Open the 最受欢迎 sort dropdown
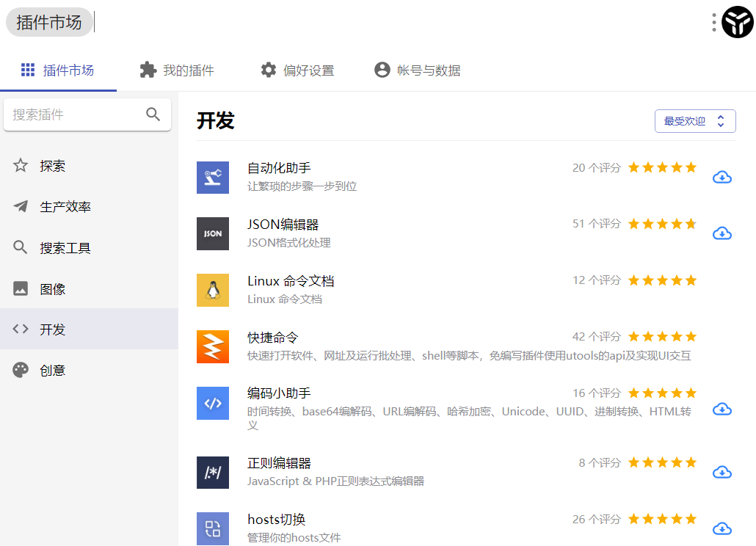The width and height of the screenshot is (756, 546). (x=695, y=121)
